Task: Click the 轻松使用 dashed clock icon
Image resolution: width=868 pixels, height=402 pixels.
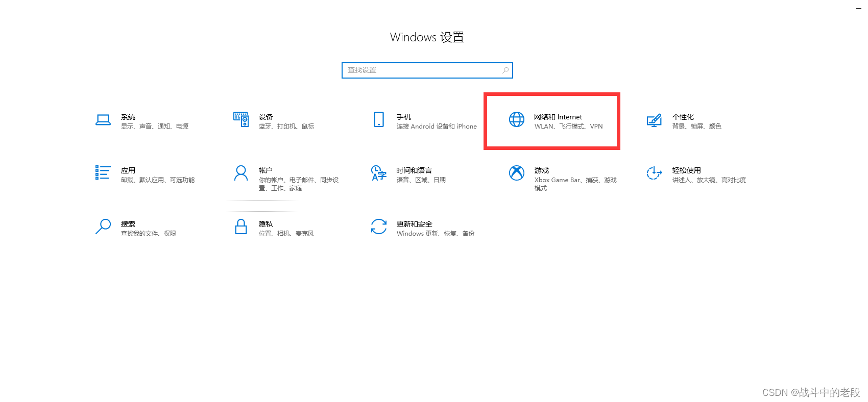Action: point(655,173)
